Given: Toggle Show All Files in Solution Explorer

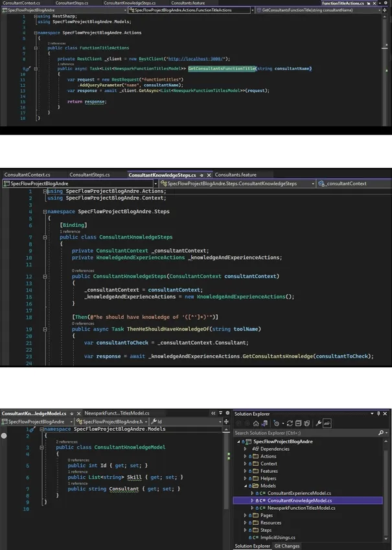Looking at the screenshot, I should pyautogui.click(x=306, y=424).
